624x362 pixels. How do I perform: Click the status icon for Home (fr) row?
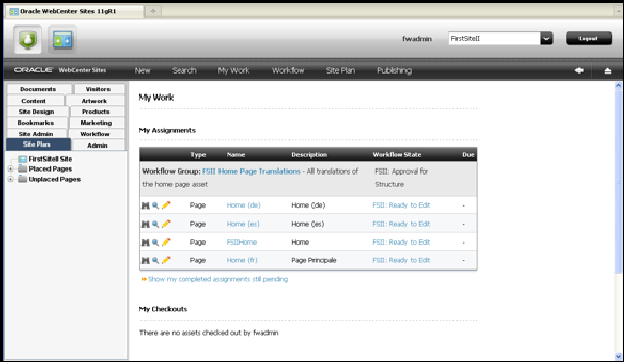[x=145, y=260]
